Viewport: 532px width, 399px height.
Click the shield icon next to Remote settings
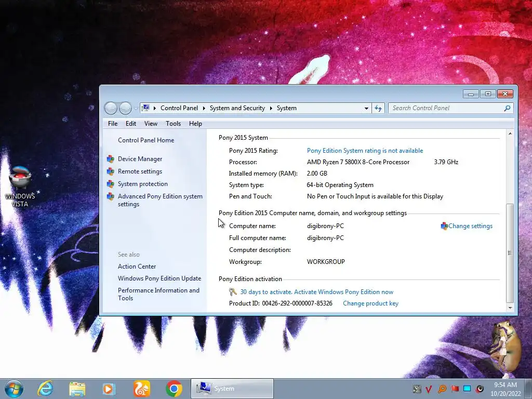pyautogui.click(x=110, y=171)
